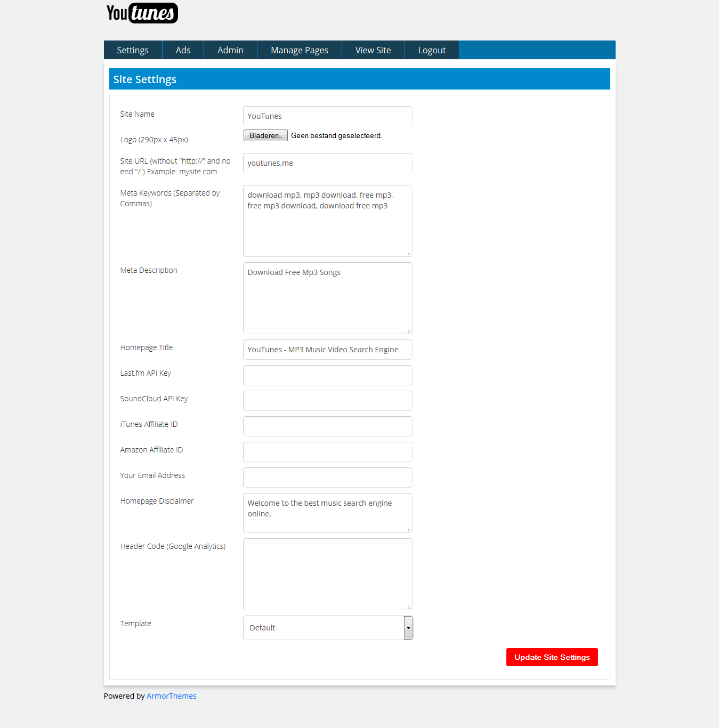Select View Site in navigation bar
719x728 pixels.
(x=373, y=50)
